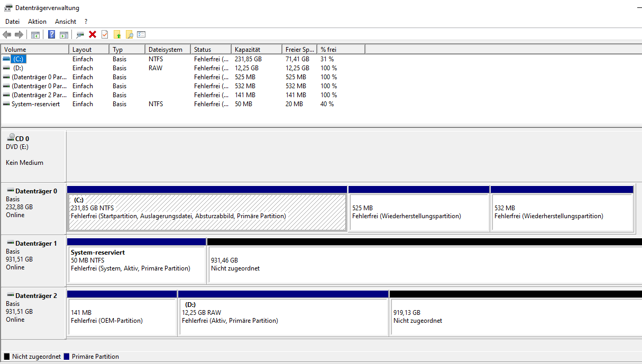Click the folder search magnifier icon
Image resolution: width=642 pixels, height=364 pixels.
point(129,34)
